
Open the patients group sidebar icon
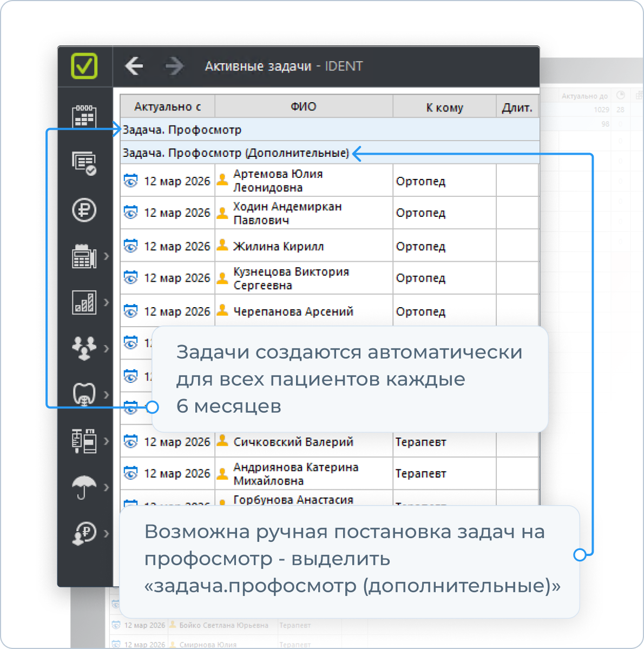tap(84, 348)
